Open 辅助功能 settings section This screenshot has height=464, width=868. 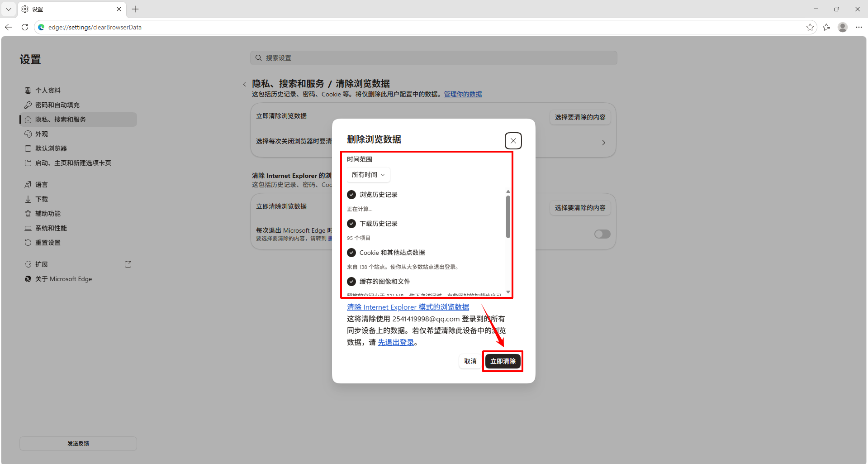coord(78,214)
